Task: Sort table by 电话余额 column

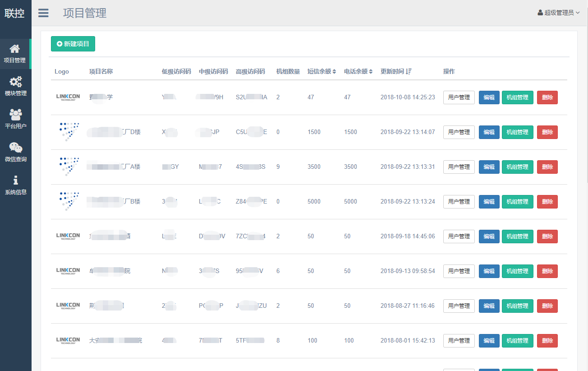Action: click(x=358, y=71)
